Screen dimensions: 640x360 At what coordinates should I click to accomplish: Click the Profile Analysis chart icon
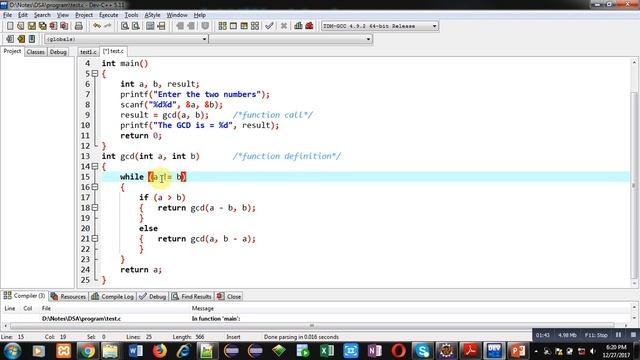298,26
